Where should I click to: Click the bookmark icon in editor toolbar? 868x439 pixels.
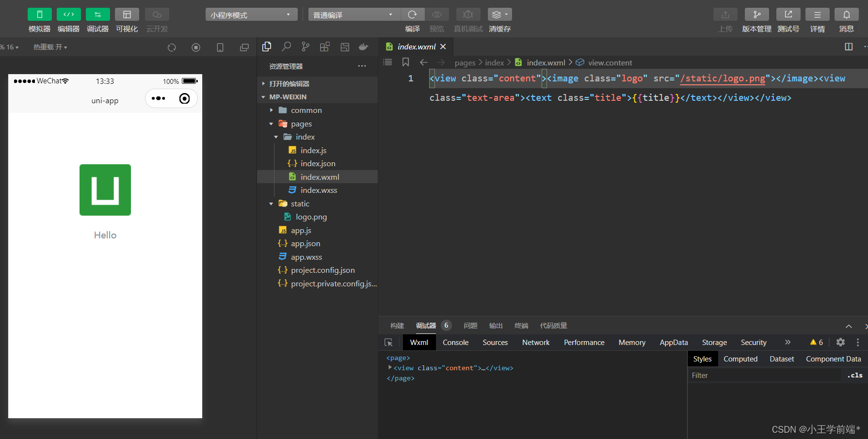[x=406, y=62]
